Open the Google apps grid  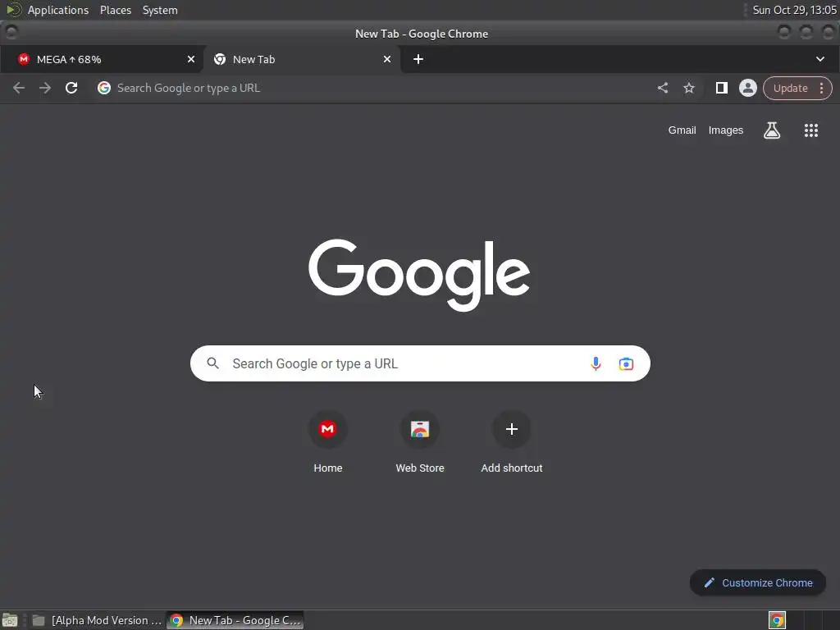pyautogui.click(x=811, y=130)
